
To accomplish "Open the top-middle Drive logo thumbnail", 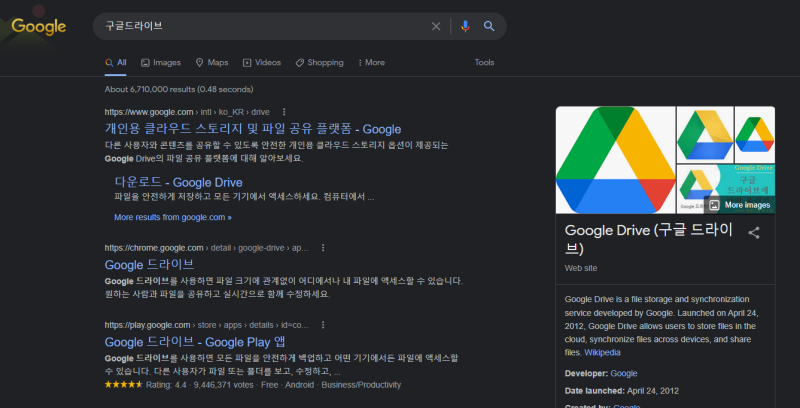I will [705, 135].
